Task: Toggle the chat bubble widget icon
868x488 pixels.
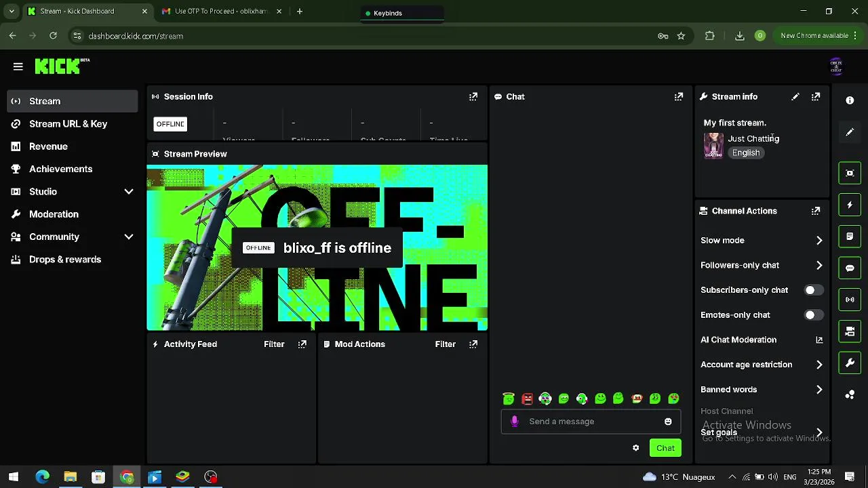Action: click(x=850, y=268)
